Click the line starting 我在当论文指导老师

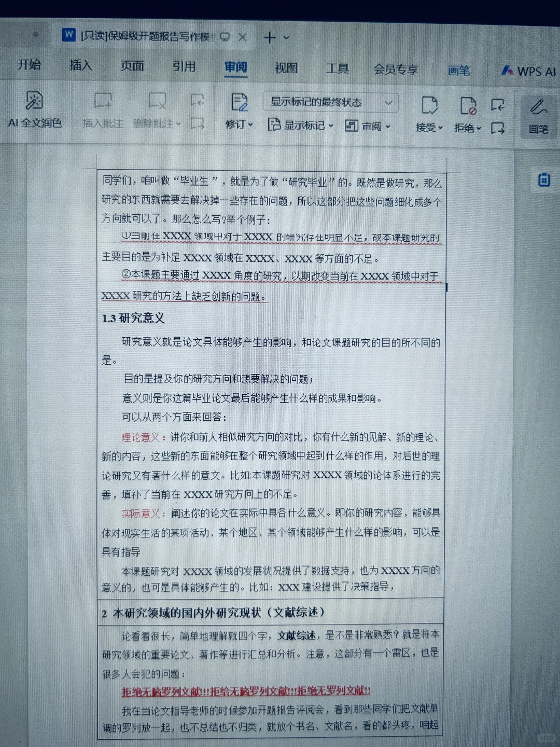coord(280,709)
